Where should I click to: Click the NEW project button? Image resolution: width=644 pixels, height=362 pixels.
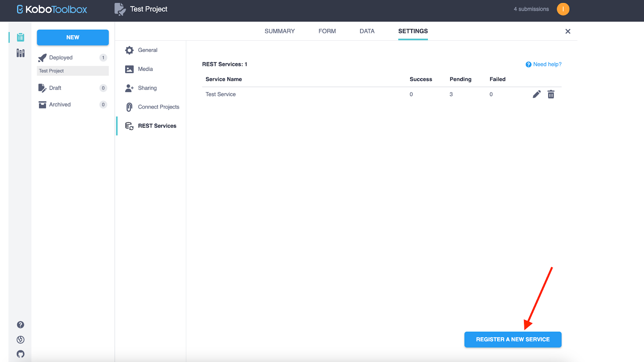pos(72,37)
